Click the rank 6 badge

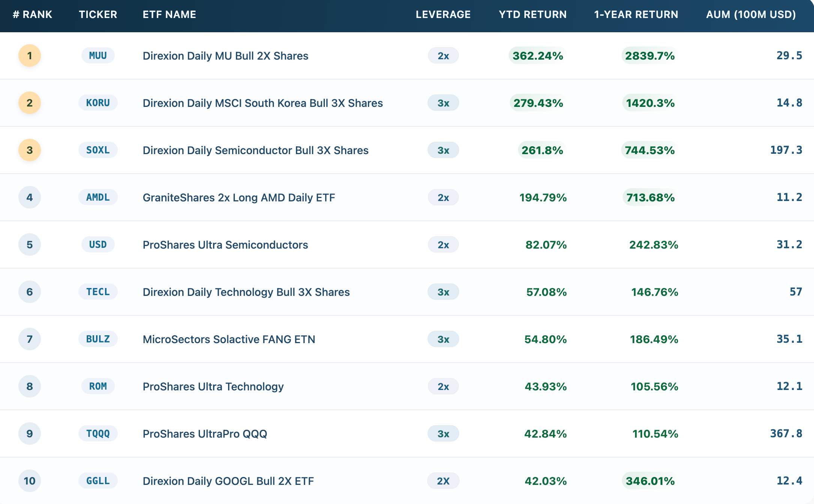pyautogui.click(x=30, y=292)
